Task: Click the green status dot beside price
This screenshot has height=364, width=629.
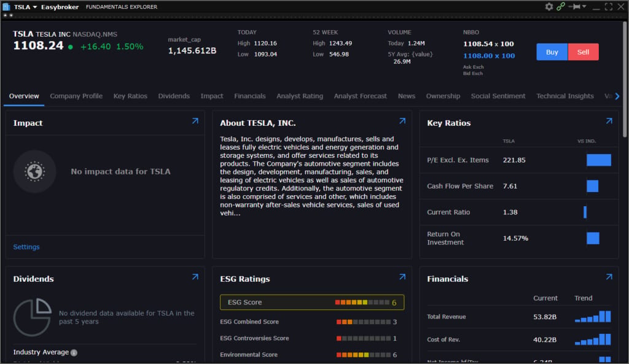Action: click(x=71, y=47)
